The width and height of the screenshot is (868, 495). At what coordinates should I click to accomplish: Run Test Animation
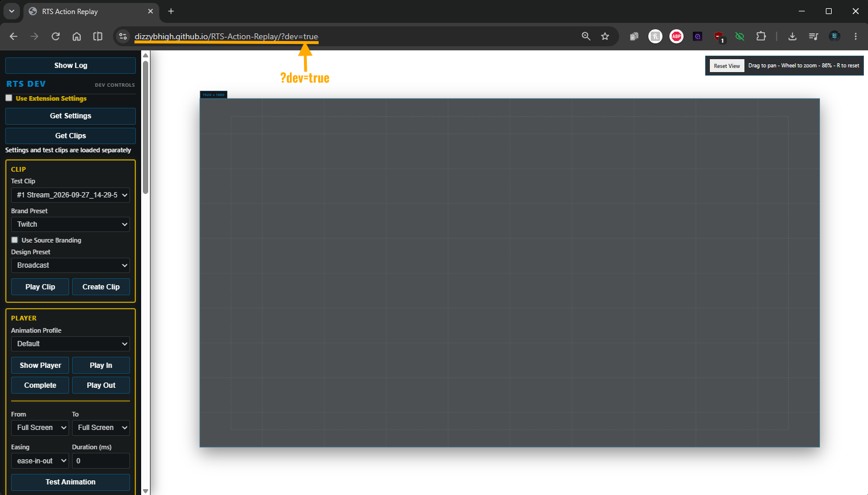[70, 482]
